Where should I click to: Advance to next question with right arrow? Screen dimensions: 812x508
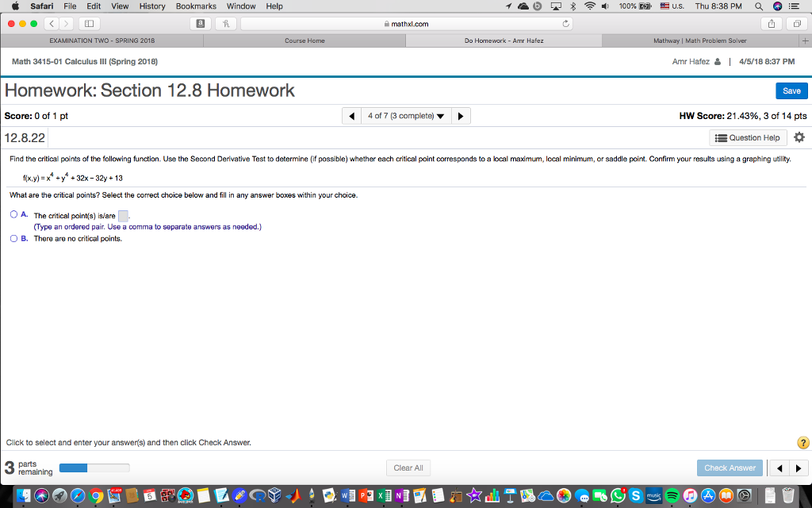[x=462, y=115]
